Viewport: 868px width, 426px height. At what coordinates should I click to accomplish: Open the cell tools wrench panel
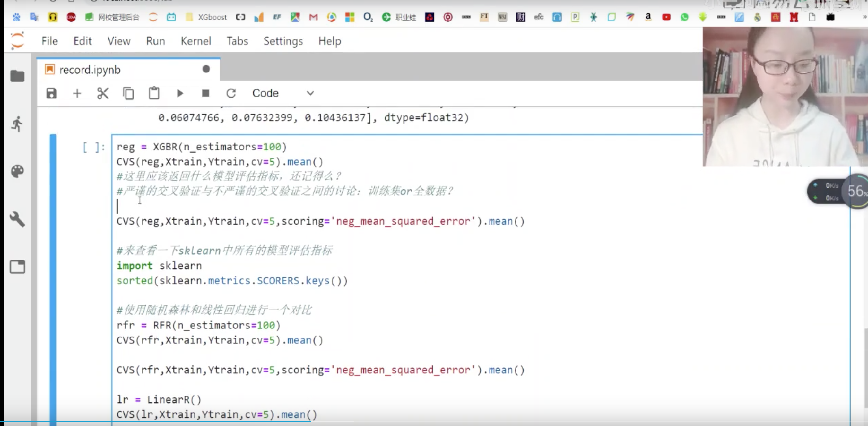[17, 219]
